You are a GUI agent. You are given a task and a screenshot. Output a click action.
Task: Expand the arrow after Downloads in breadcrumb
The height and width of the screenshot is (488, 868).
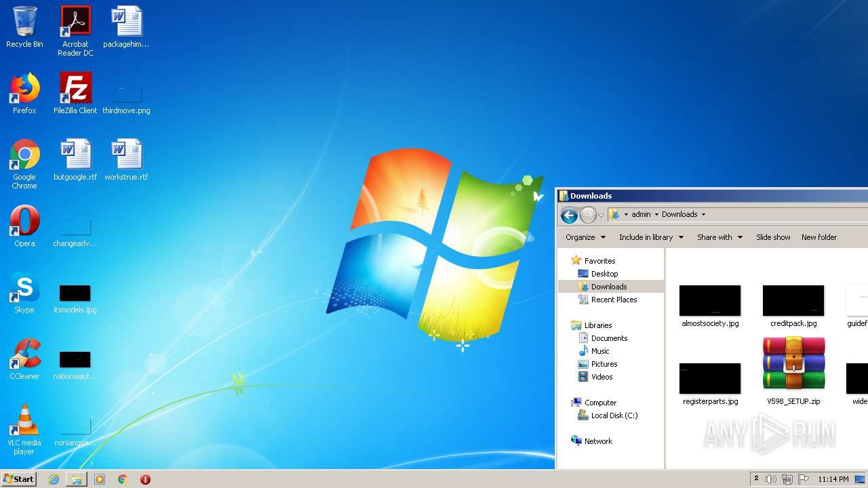(703, 214)
